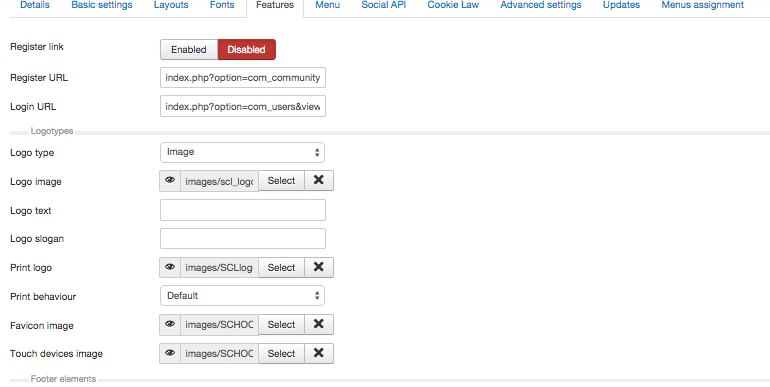Focus the Register URL field
Screen dimensions: 770x387
[243, 78]
